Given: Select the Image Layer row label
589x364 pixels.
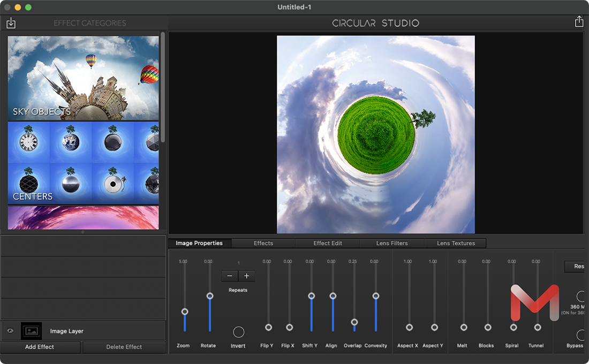Looking at the screenshot, I should click(x=66, y=331).
